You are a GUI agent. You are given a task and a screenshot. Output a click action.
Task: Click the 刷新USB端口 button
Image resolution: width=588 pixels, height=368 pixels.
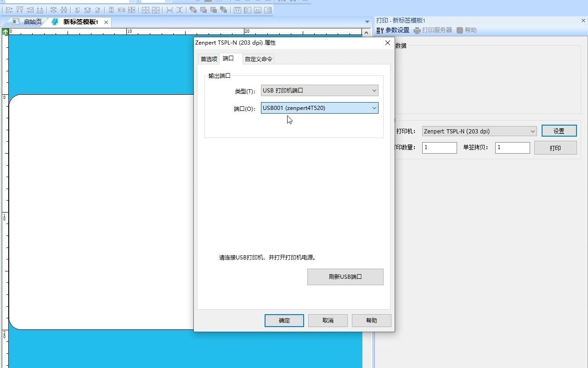[x=345, y=277]
